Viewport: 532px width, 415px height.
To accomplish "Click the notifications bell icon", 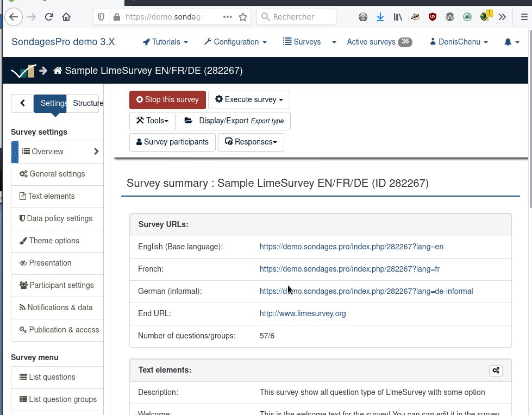I will tap(508, 42).
